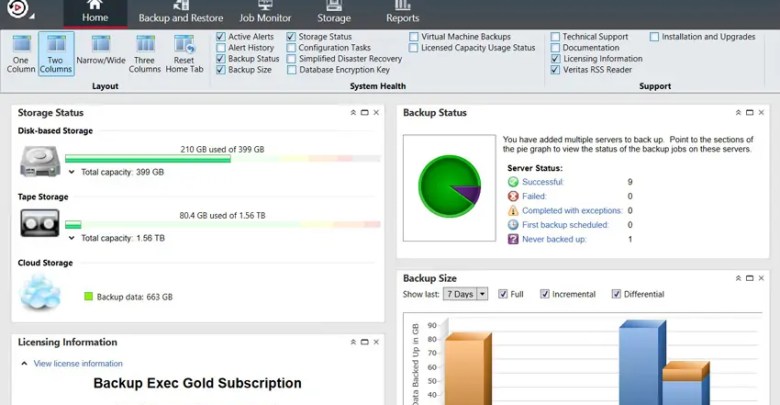Check Database Encryption Key checkbox
The width and height of the screenshot is (780, 405).
pos(291,70)
